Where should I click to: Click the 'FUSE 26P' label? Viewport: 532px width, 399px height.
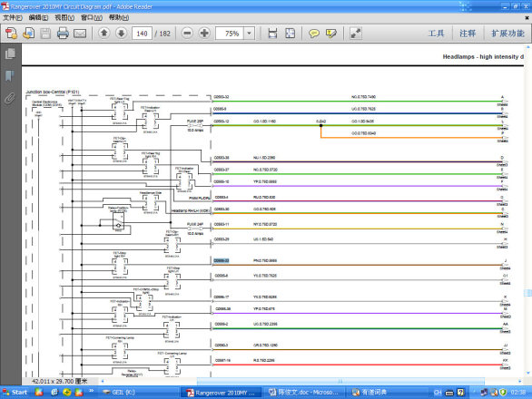point(195,121)
